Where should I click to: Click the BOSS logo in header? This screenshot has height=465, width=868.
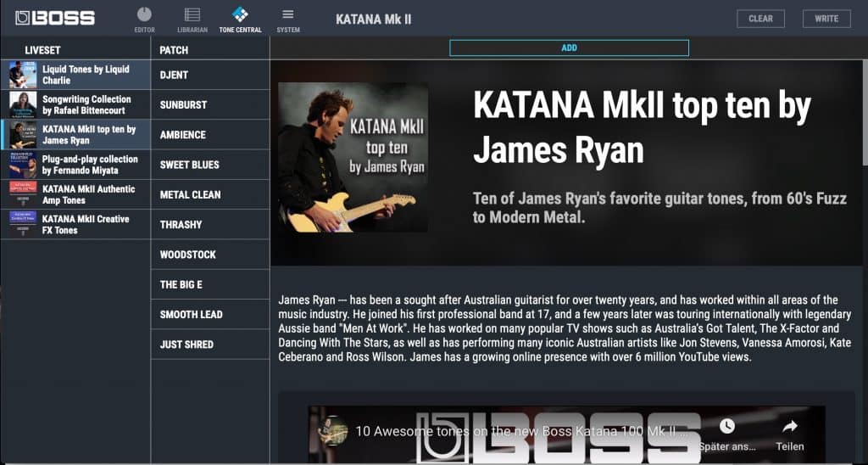pyautogui.click(x=55, y=18)
